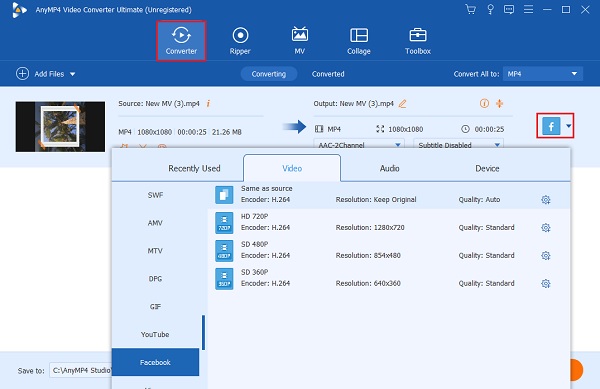Open settings gear for HD 720P
Screen dimensions: 600x389
click(546, 228)
